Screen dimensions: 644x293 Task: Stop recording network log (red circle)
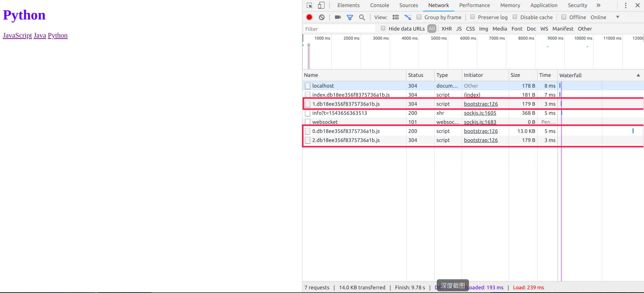pos(309,17)
